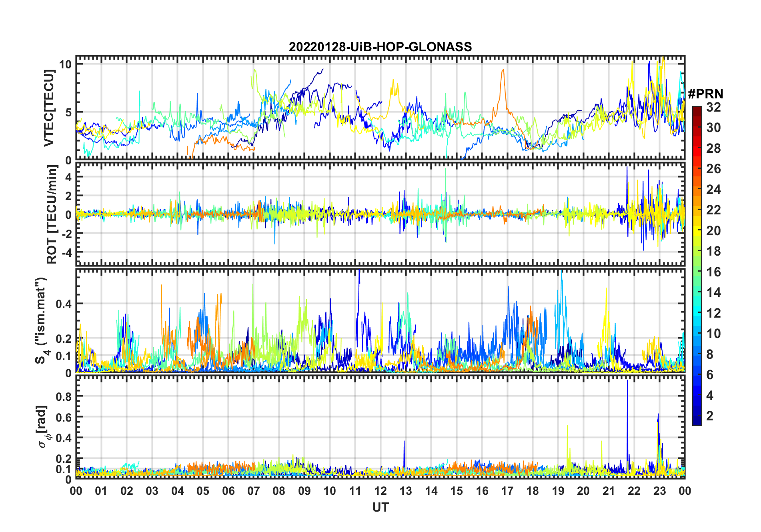The height and width of the screenshot is (532, 761).
Task: Click the S4 axis tick 0.4
Action: 63,304
